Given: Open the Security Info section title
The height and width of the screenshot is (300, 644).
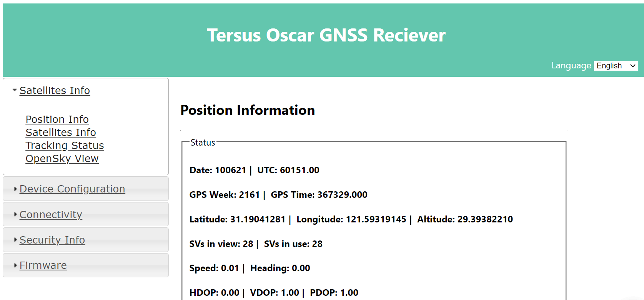Looking at the screenshot, I should [52, 240].
